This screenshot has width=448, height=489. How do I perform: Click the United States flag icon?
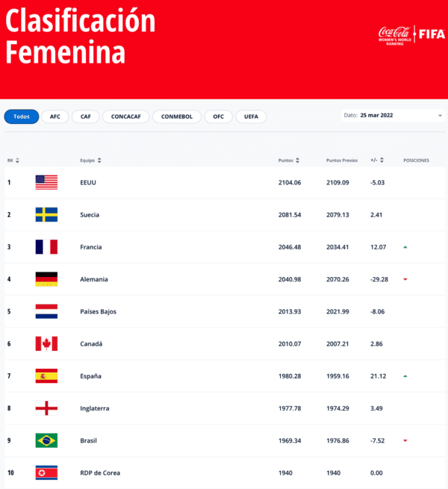point(46,182)
